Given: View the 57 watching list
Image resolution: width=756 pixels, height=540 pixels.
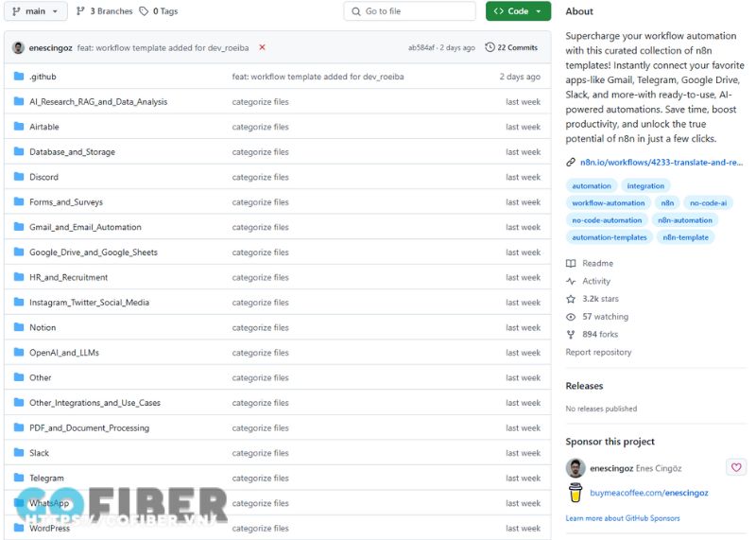Looking at the screenshot, I should [x=606, y=317].
